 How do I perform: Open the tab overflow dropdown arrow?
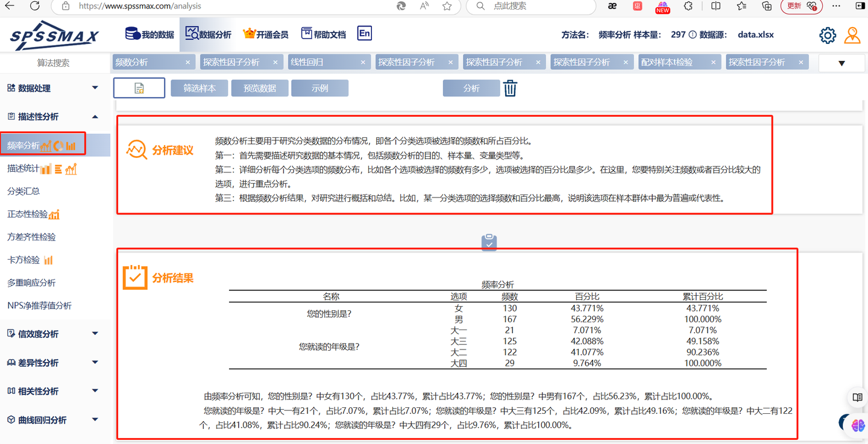pyautogui.click(x=842, y=62)
